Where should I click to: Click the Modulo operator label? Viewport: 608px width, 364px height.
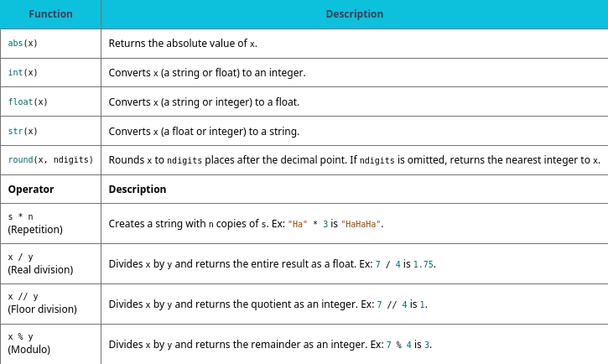click(29, 349)
